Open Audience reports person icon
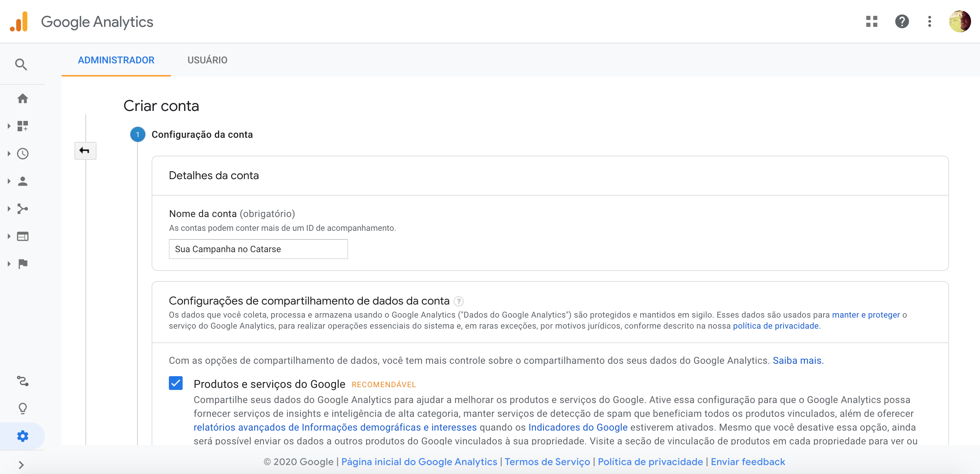The image size is (980, 474). (x=23, y=181)
